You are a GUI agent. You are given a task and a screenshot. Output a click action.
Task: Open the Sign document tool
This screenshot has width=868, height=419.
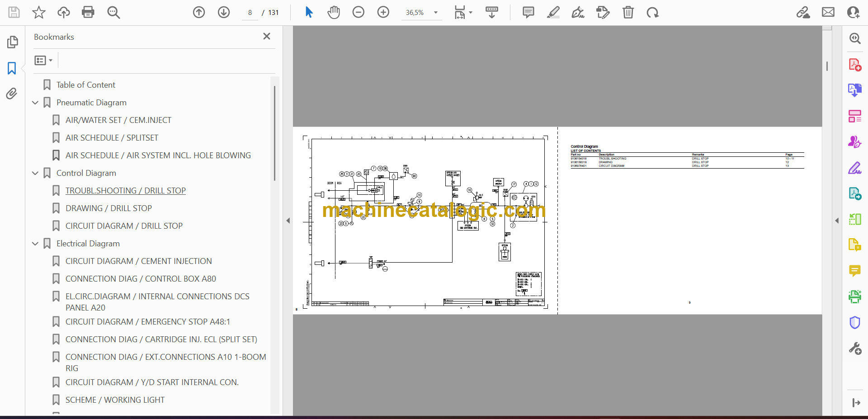click(x=578, y=12)
